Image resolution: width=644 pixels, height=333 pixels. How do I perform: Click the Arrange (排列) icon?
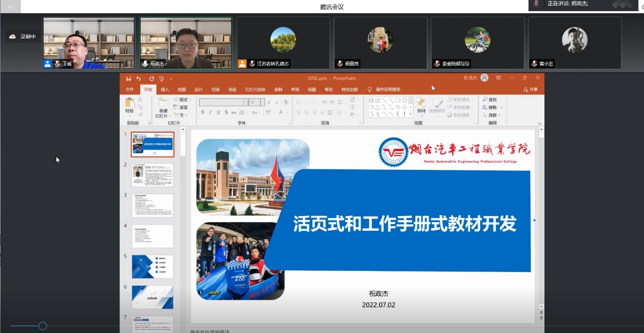(x=421, y=105)
